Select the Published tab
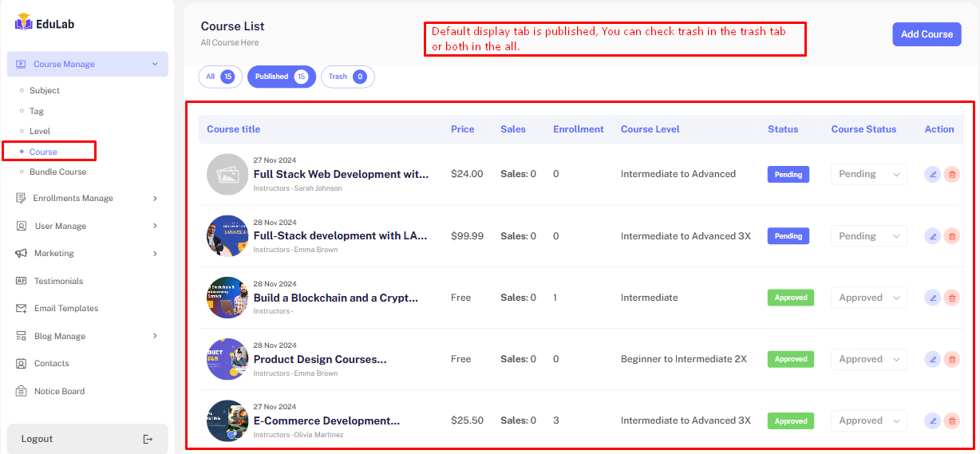 [281, 77]
